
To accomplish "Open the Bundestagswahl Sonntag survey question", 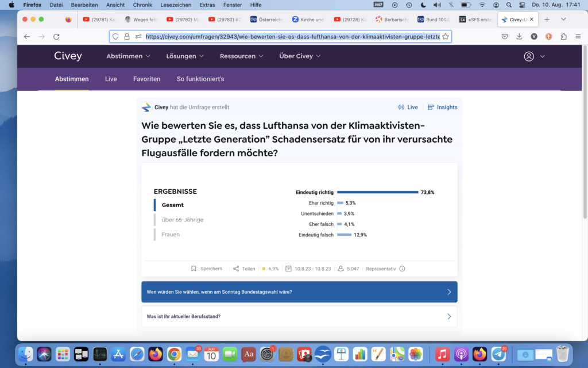I will point(299,292).
